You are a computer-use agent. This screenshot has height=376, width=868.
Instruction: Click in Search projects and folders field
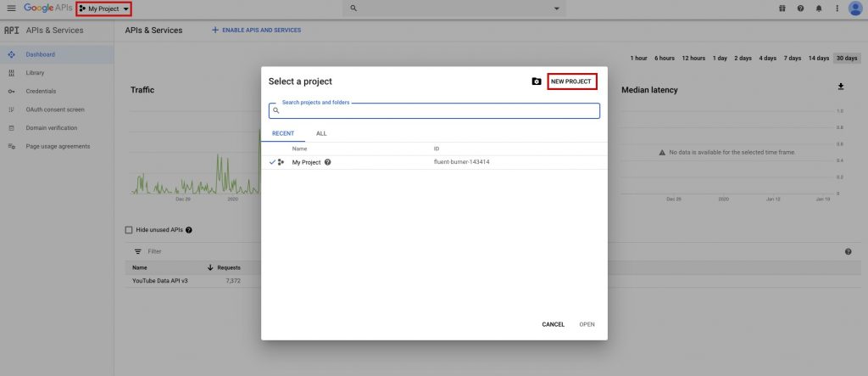click(x=434, y=111)
